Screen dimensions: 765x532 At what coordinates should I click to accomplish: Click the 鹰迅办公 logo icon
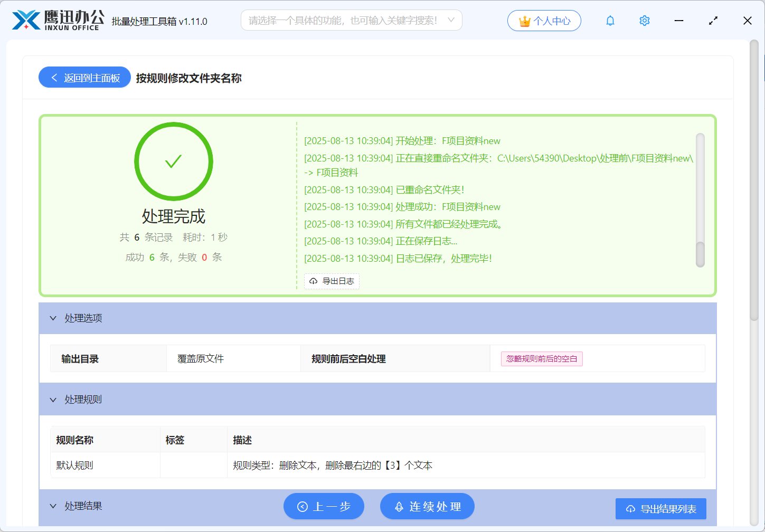(x=26, y=20)
